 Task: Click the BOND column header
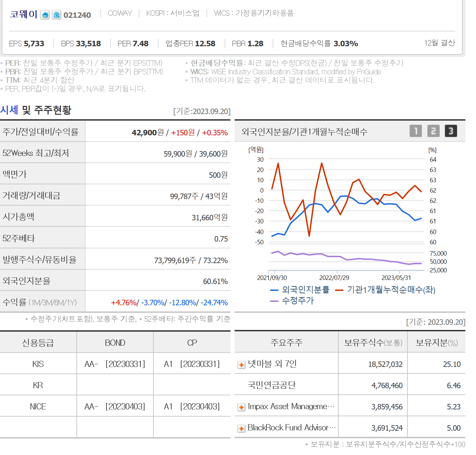click(115, 343)
